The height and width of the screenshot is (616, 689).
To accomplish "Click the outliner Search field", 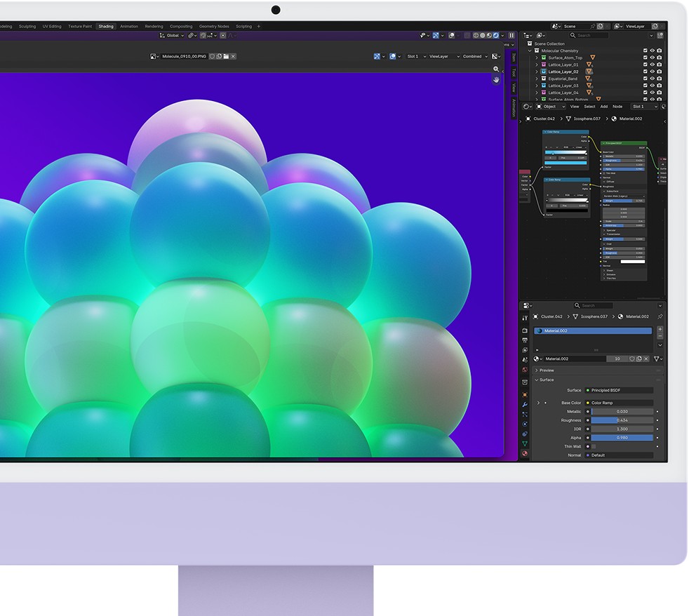I will (x=589, y=35).
